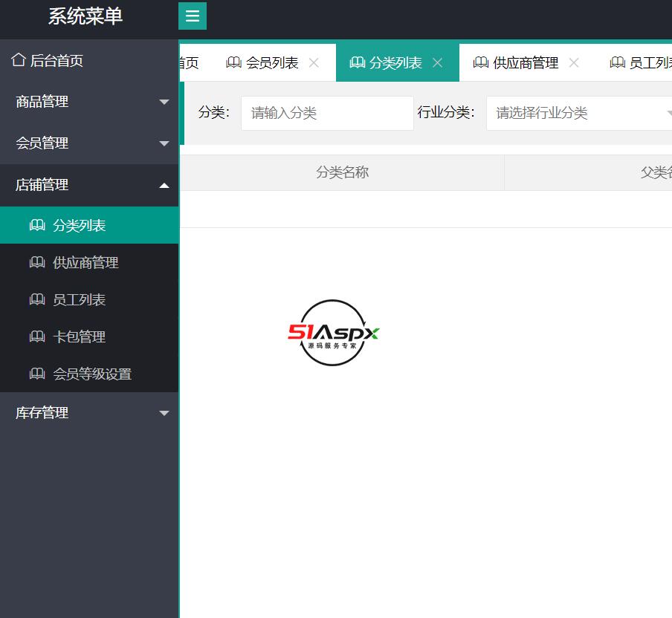Click the book icon beside 卡包管理
This screenshot has width=672, height=618.
pyautogui.click(x=37, y=336)
